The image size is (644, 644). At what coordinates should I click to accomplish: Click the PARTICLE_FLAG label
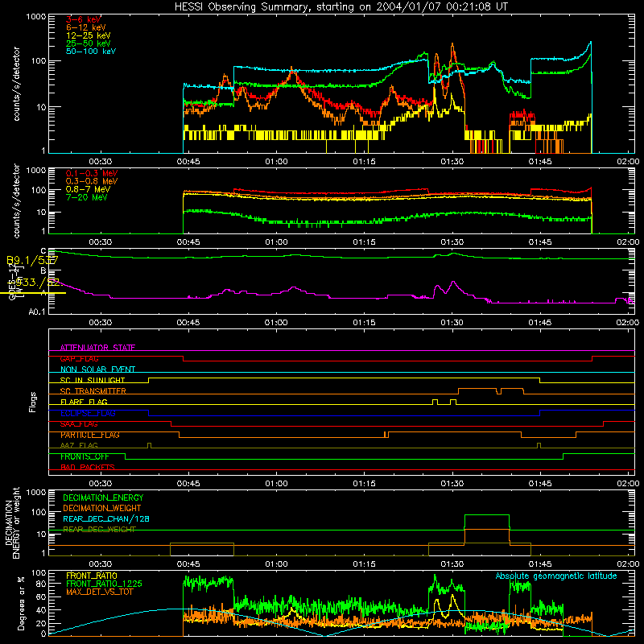90,435
